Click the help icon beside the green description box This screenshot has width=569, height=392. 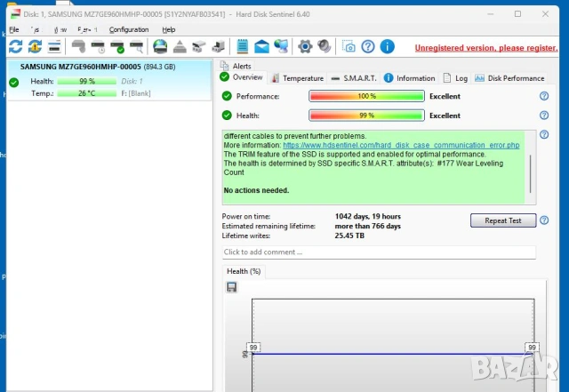click(544, 134)
